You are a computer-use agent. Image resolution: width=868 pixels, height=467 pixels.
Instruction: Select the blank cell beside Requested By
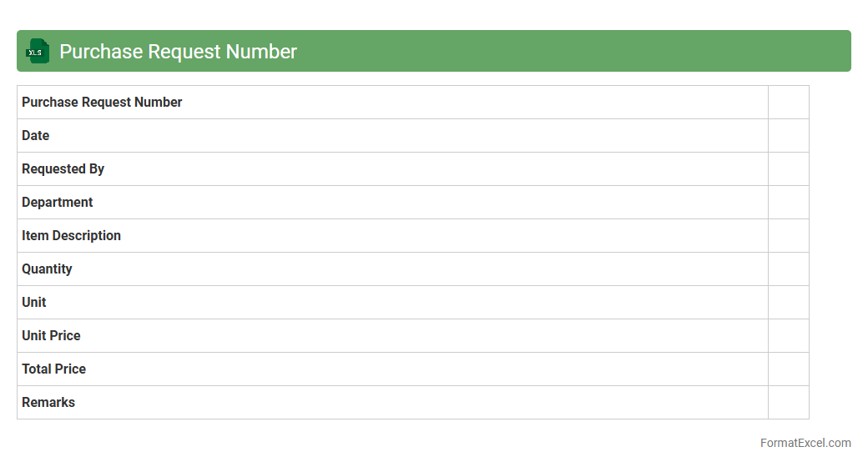[x=788, y=168]
